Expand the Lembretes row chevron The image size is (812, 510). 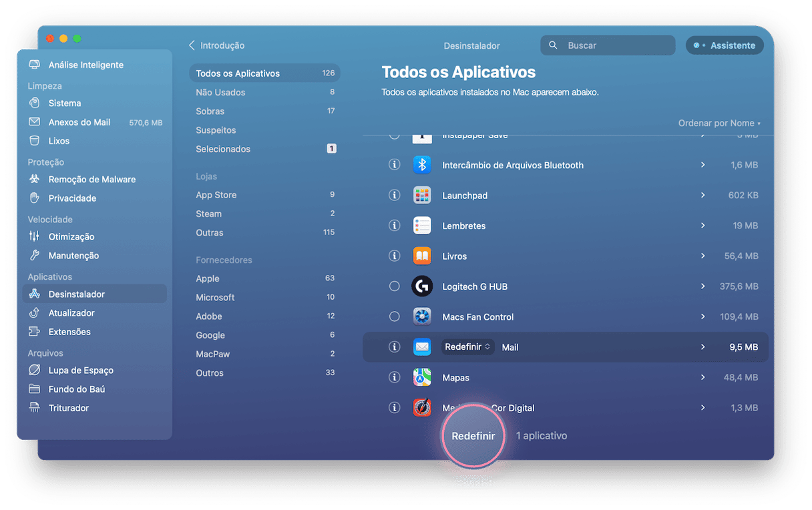pyautogui.click(x=702, y=226)
